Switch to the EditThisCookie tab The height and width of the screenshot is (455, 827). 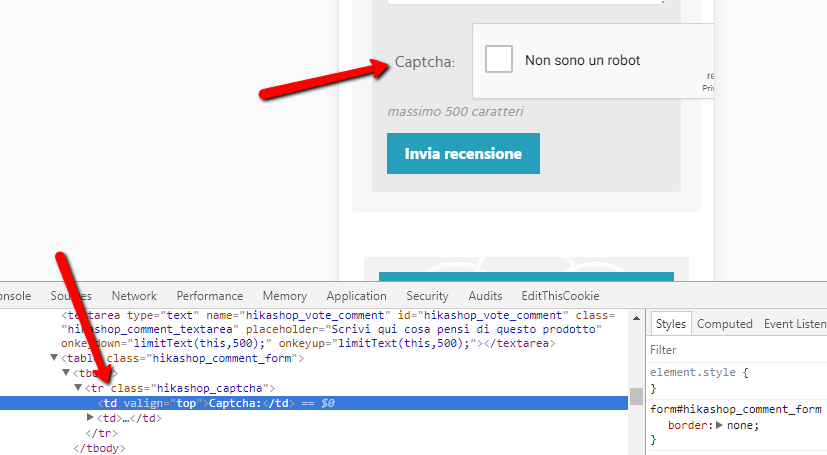(x=560, y=296)
